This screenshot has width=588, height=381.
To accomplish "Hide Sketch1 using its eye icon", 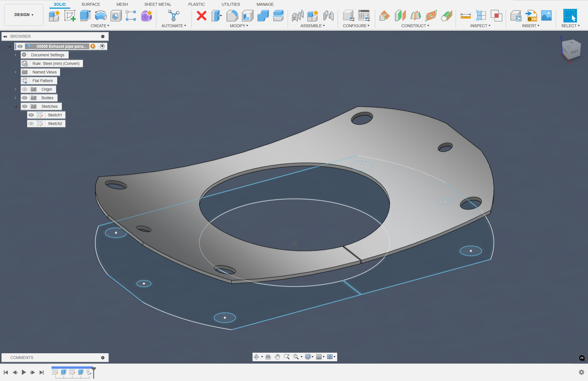I will (31, 115).
